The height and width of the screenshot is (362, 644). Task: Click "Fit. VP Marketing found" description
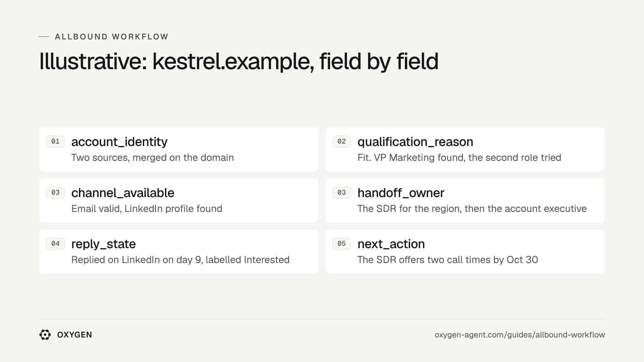pos(459,158)
